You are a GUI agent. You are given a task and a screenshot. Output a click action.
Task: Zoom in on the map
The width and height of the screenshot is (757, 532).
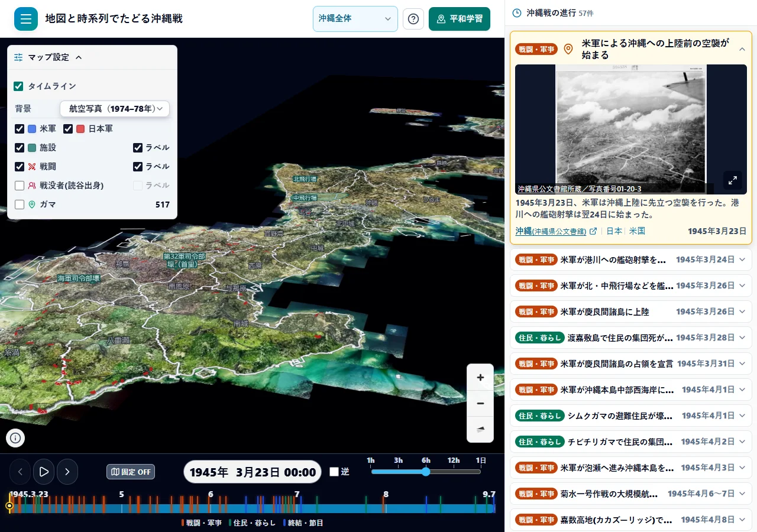(x=480, y=377)
